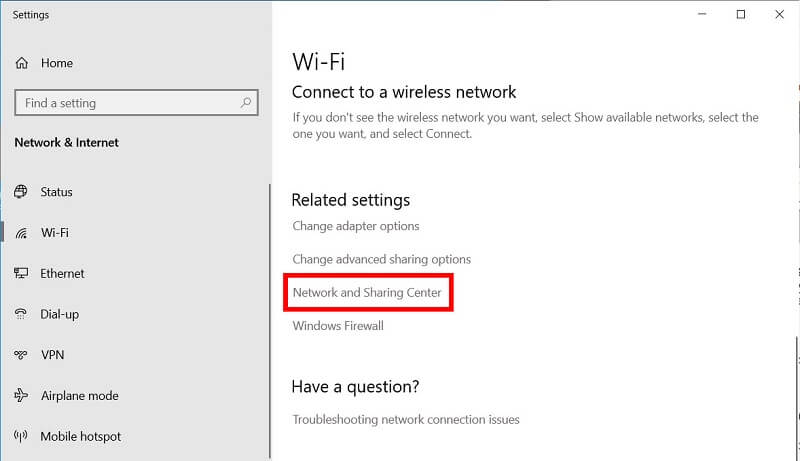The width and height of the screenshot is (800, 461).
Task: Open Troubleshooting network connection issues link
Action: [x=406, y=419]
